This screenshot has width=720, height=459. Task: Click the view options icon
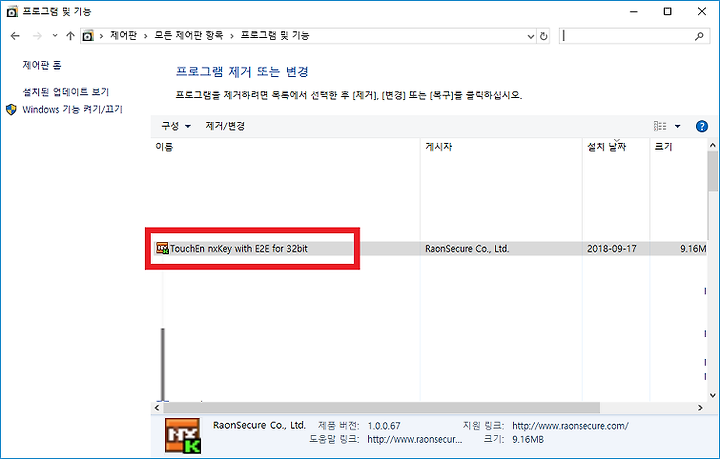pos(660,126)
